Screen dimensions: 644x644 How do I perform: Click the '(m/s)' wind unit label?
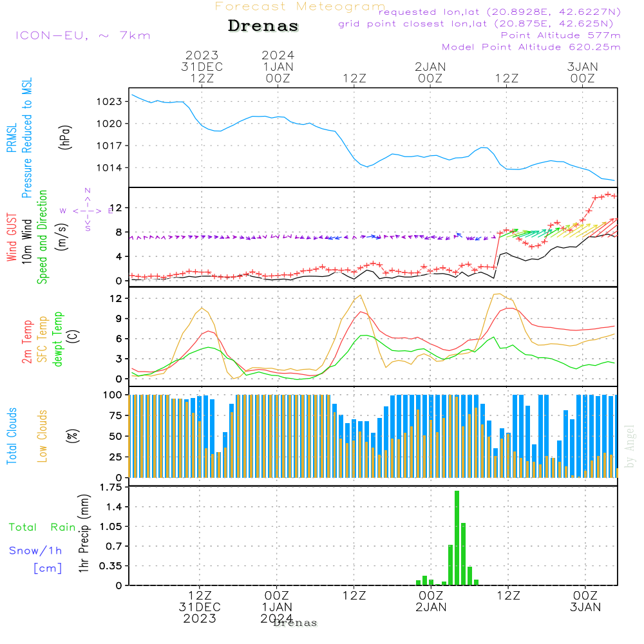click(x=62, y=238)
